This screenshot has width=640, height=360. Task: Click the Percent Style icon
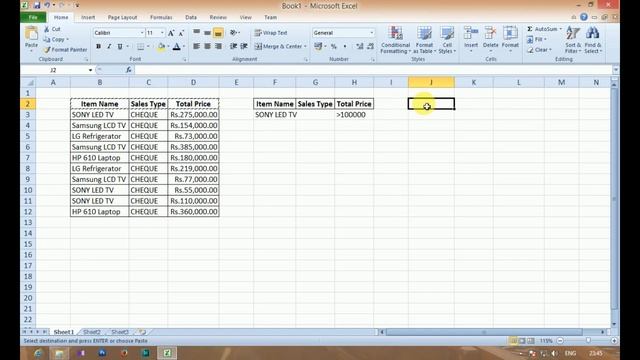pos(334,47)
